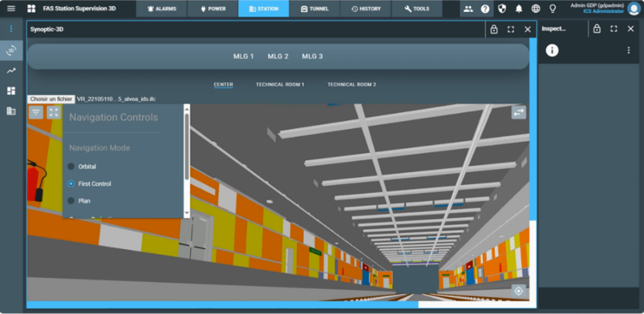Viewport: 644px width, 314px height.
Task: Select the First Control navigation mode
Action: coord(71,183)
